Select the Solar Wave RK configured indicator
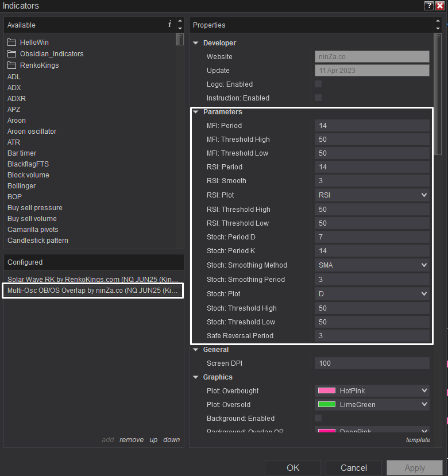Image resolution: width=448 pixels, height=476 pixels. point(93,279)
